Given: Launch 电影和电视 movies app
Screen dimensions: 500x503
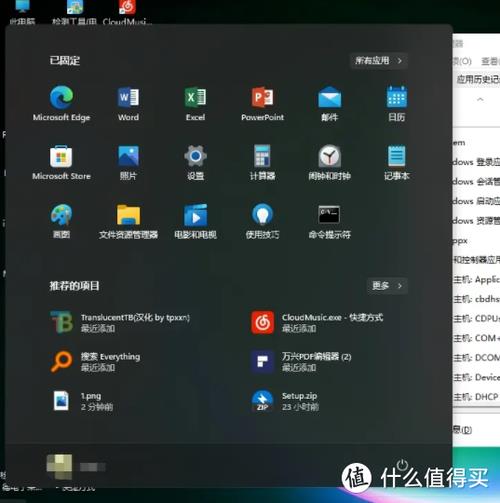Looking at the screenshot, I should [x=195, y=221].
